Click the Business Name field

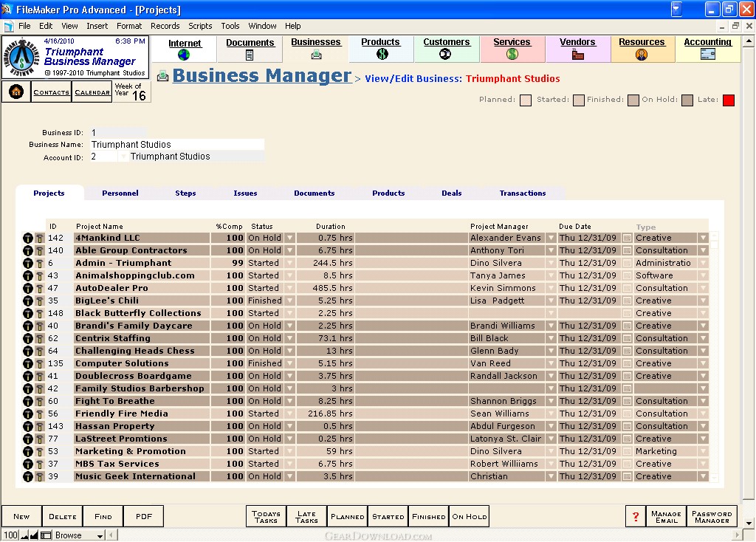[176, 144]
